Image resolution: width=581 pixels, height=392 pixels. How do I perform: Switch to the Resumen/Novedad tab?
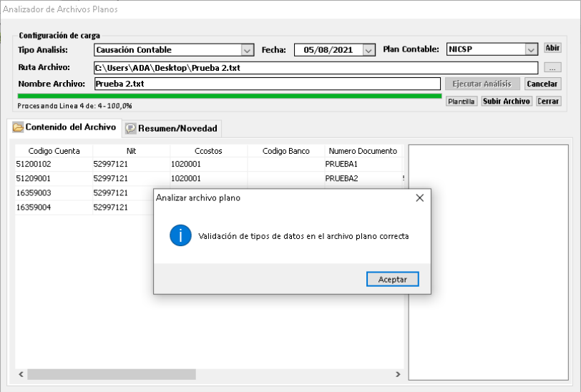point(172,128)
